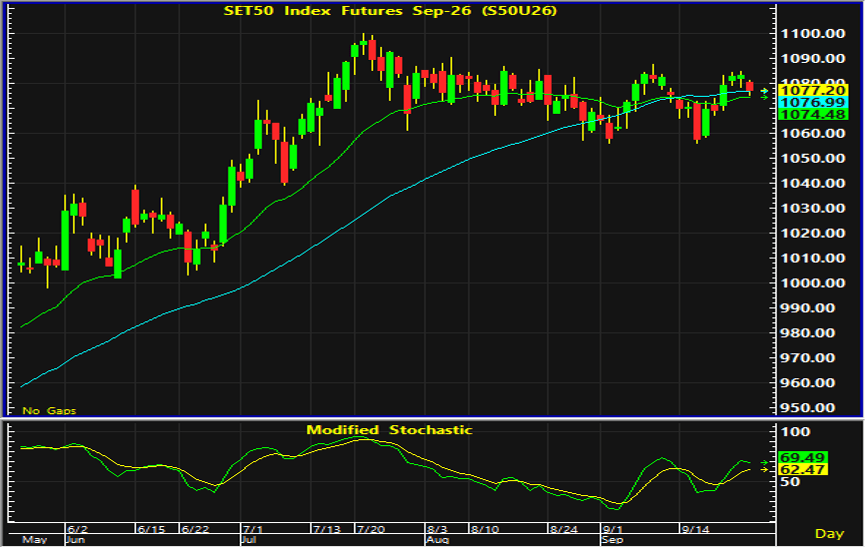The width and height of the screenshot is (866, 548).
Task: Click the 1060.00 price axis label
Action: click(812, 133)
